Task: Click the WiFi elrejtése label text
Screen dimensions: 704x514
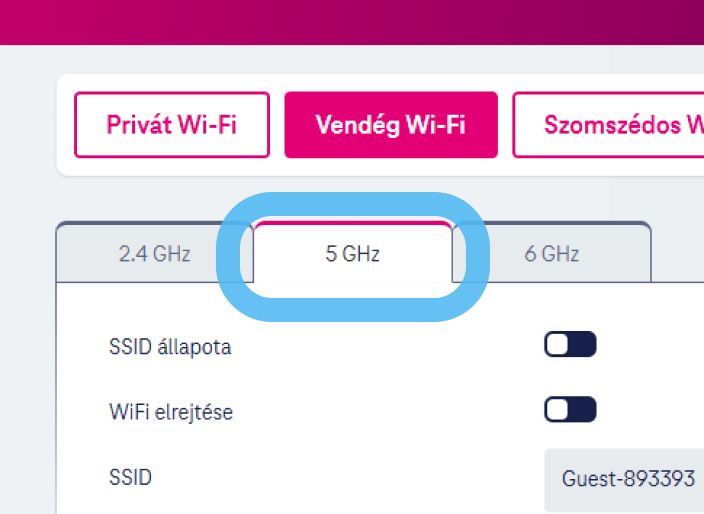Action: [x=171, y=411]
